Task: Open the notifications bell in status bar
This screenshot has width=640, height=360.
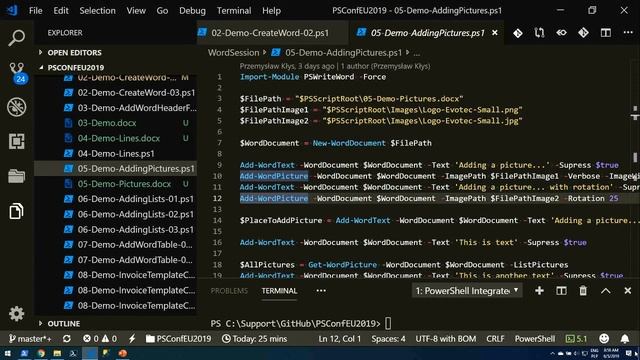Action: [625, 338]
